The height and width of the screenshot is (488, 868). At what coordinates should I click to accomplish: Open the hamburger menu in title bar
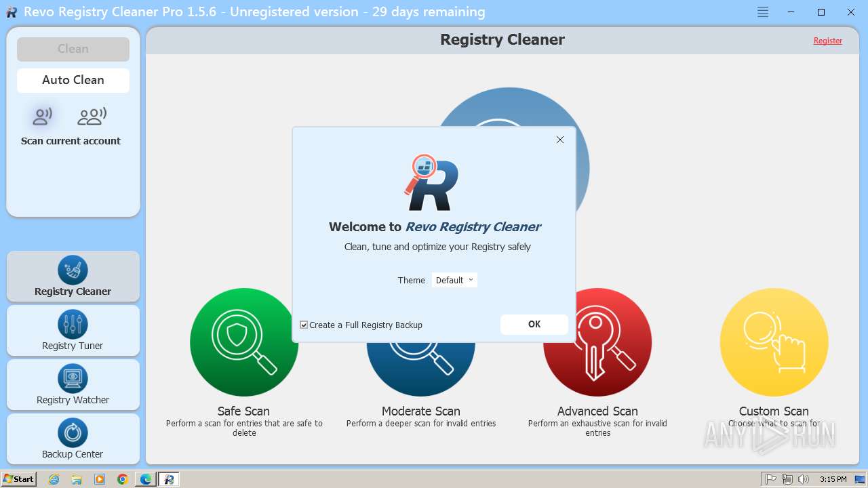(x=763, y=12)
